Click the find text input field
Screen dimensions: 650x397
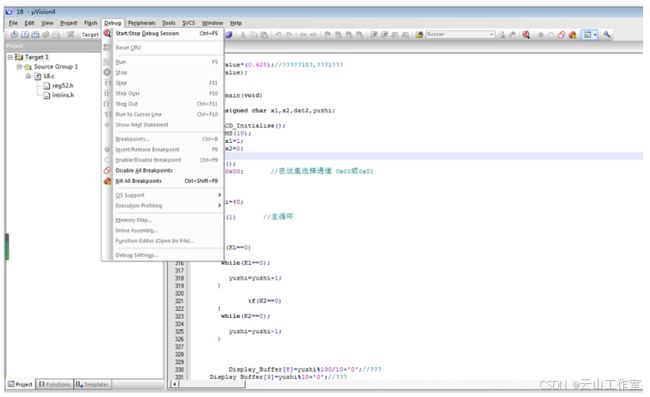457,34
